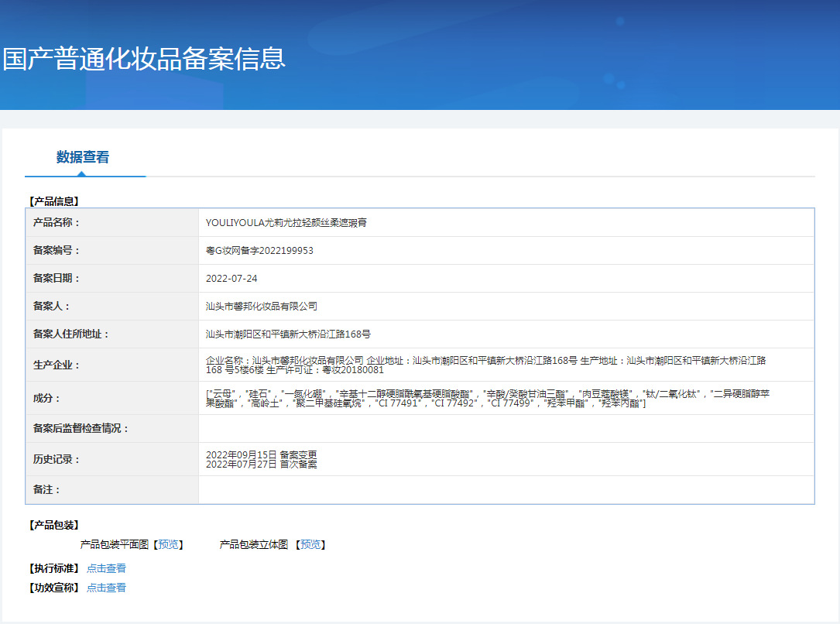Viewport: 840px width, 624px height.
Task: Click the 【功效宣称】 label
Action: click(x=53, y=588)
